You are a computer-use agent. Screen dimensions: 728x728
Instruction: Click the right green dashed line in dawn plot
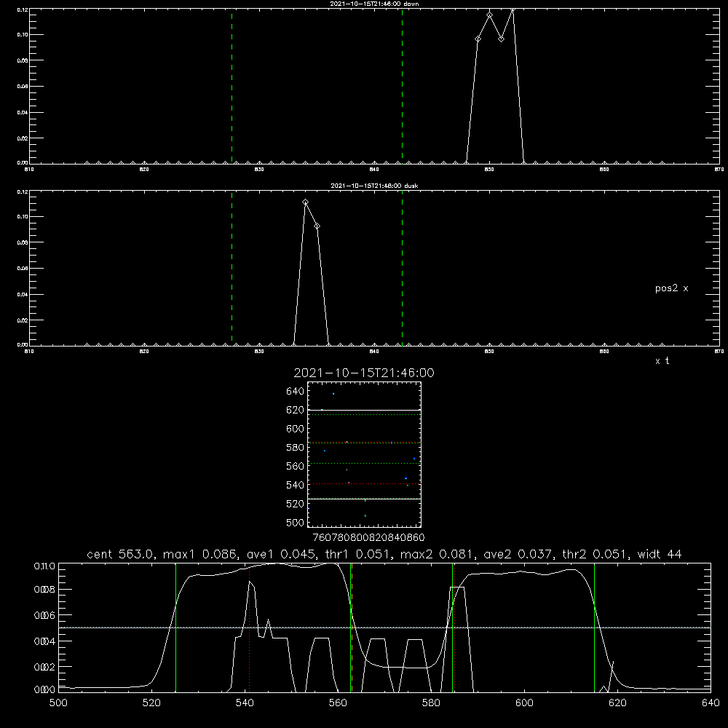pyautogui.click(x=402, y=86)
